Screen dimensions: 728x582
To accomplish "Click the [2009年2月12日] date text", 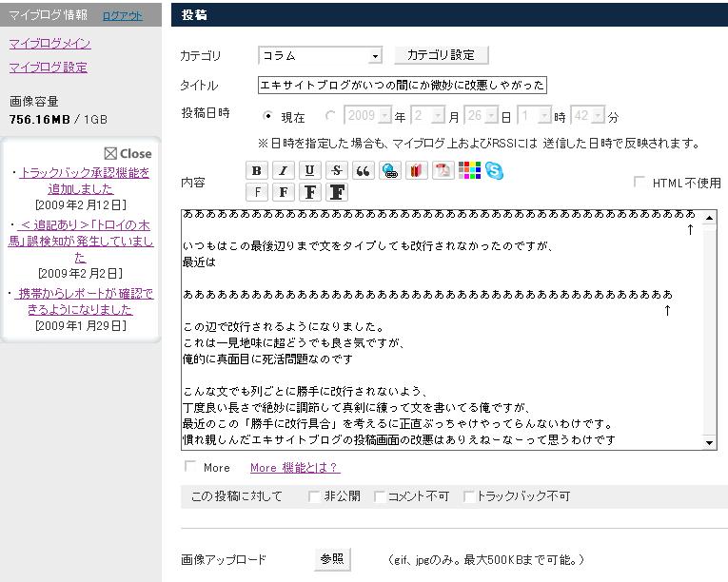I will (x=81, y=204).
